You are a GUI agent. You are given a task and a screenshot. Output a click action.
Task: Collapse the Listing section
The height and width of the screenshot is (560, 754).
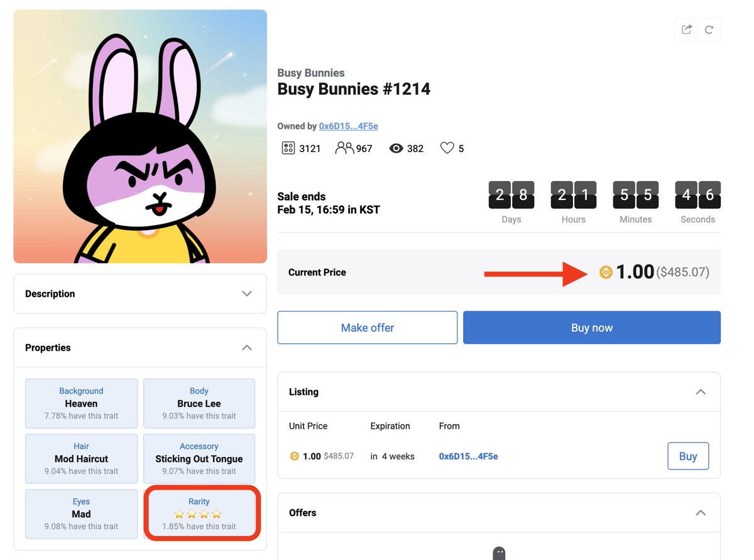[x=701, y=392]
